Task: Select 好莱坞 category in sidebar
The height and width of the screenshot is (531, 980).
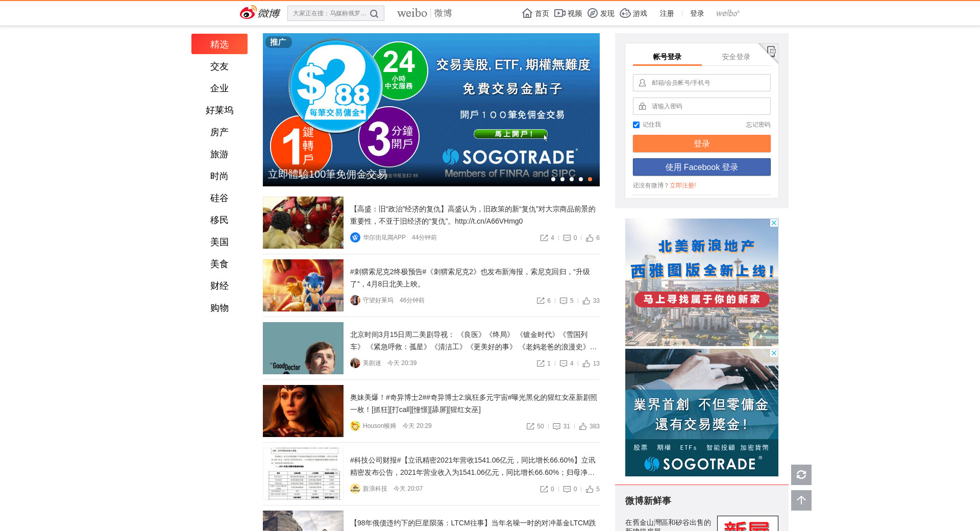Action: 219,110
